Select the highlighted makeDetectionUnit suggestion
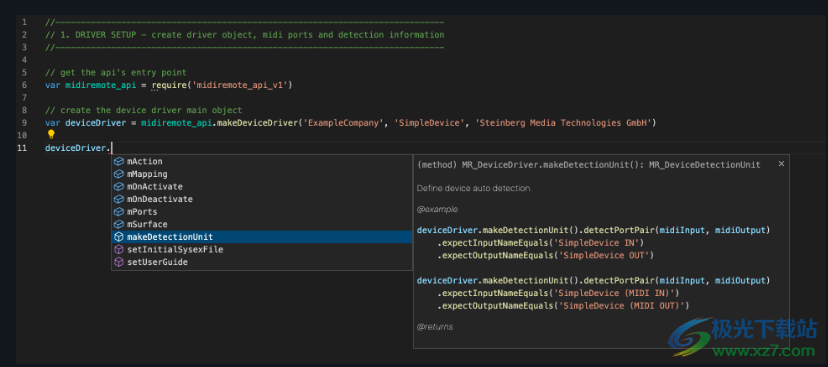 (x=262, y=237)
